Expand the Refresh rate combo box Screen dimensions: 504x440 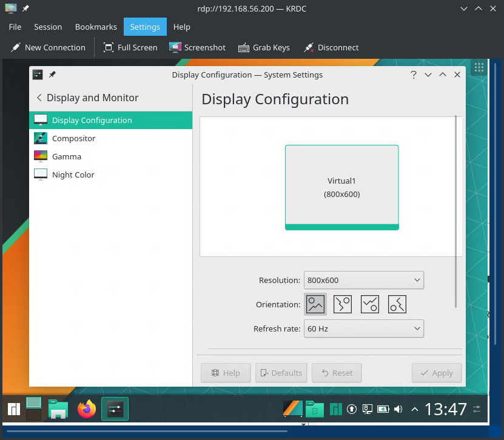pos(363,328)
